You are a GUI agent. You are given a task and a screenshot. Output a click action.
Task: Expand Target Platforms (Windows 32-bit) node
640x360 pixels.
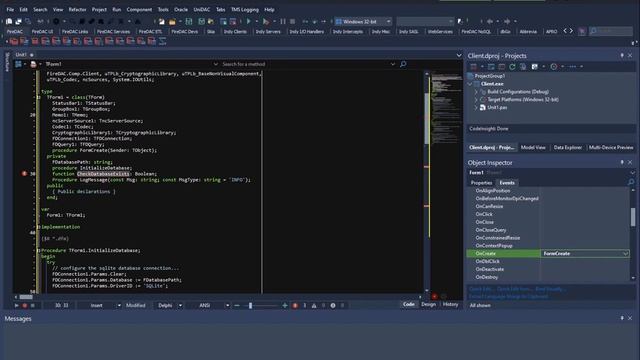click(x=476, y=100)
